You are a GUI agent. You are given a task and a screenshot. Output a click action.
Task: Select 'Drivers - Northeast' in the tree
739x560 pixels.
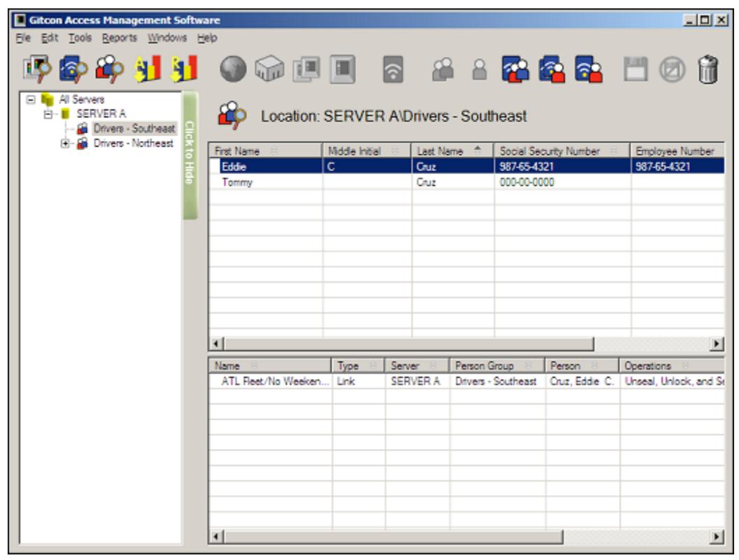[x=133, y=143]
